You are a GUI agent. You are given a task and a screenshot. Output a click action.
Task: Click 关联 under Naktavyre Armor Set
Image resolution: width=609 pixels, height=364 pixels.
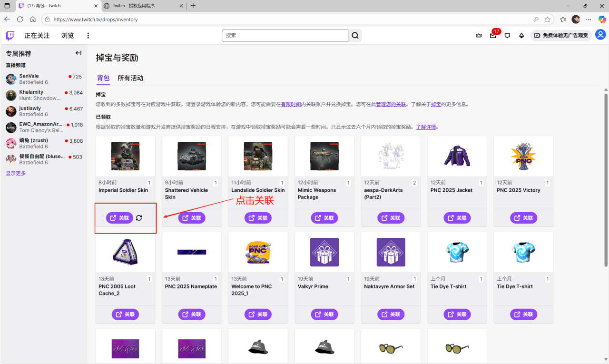pos(391,315)
